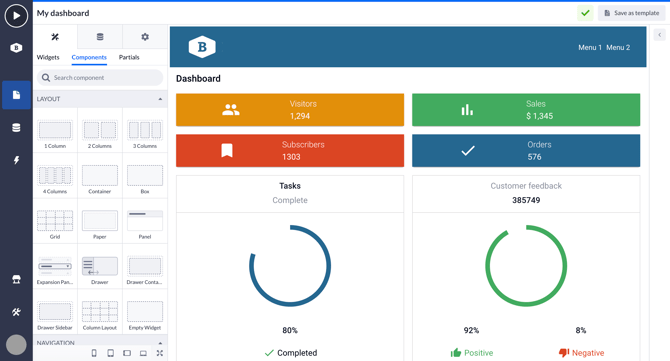Expand the right side panel chevron
The height and width of the screenshot is (361, 670).
click(659, 35)
